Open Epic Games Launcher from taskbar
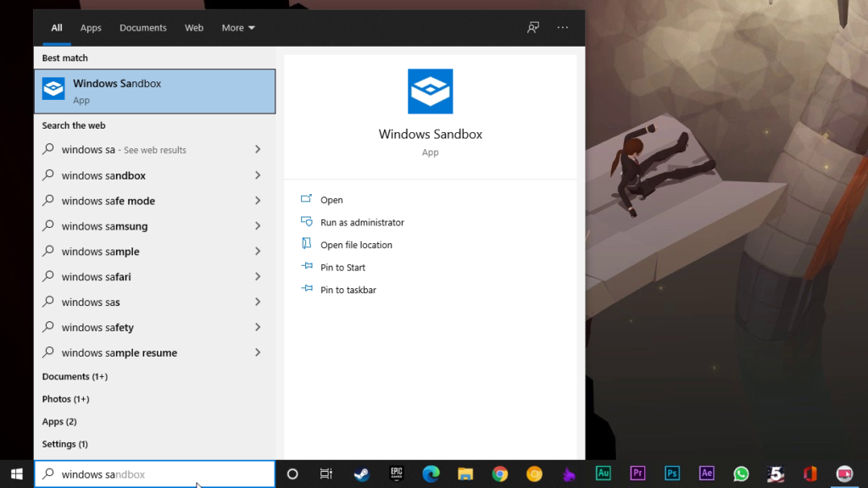The height and width of the screenshot is (488, 868). click(x=397, y=474)
